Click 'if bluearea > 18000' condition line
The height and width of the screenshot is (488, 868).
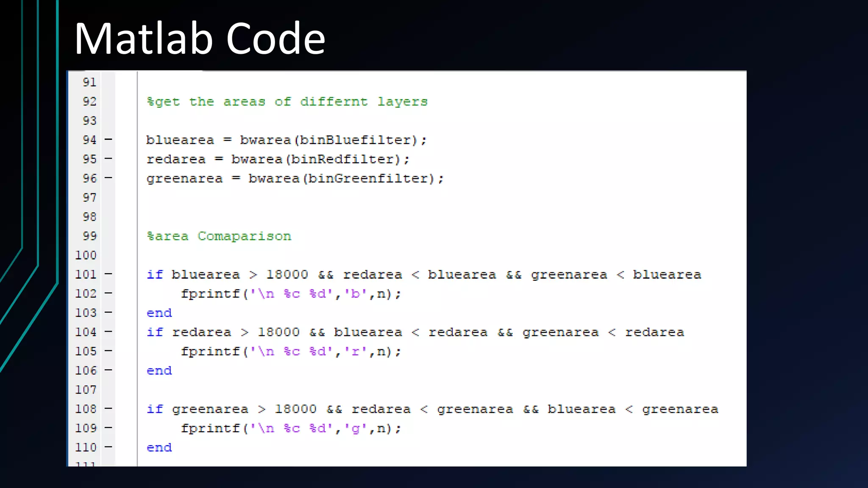(x=424, y=275)
